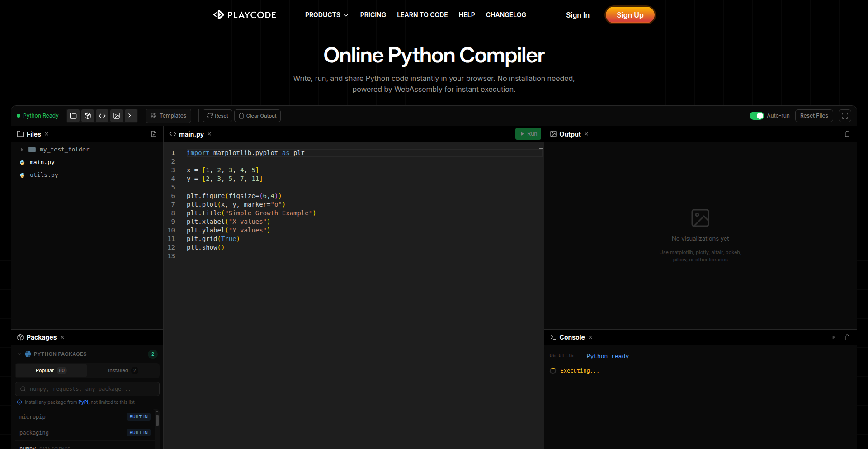868x449 pixels.
Task: Create a new file in Files panel
Action: click(x=154, y=134)
